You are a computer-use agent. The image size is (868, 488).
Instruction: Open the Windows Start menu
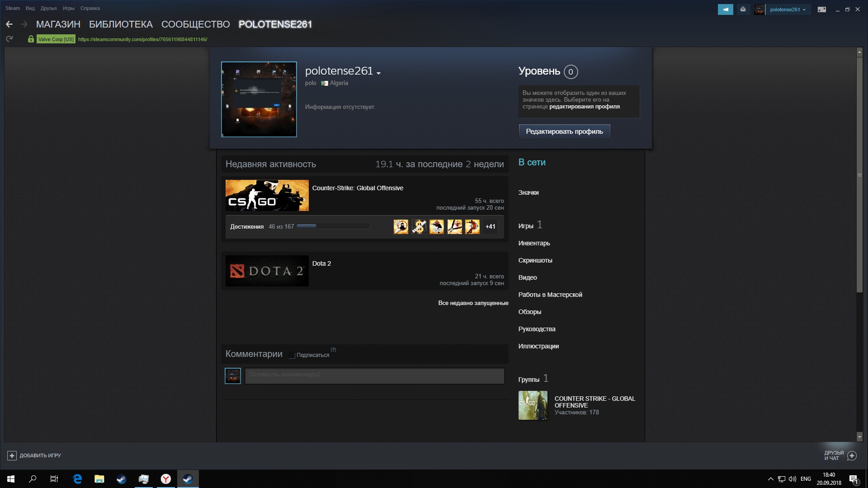[11, 479]
